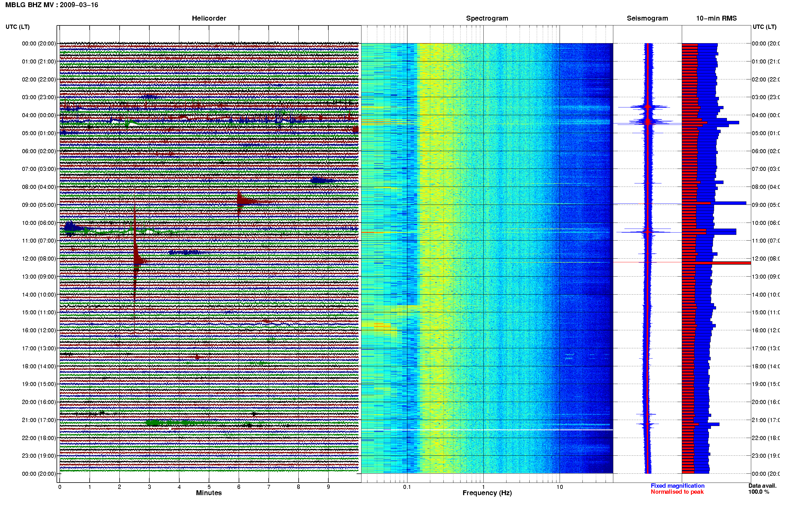Viewport: 812px width, 508px height.
Task: Click the '0.1' tick on Frequency axis
Action: tap(407, 487)
